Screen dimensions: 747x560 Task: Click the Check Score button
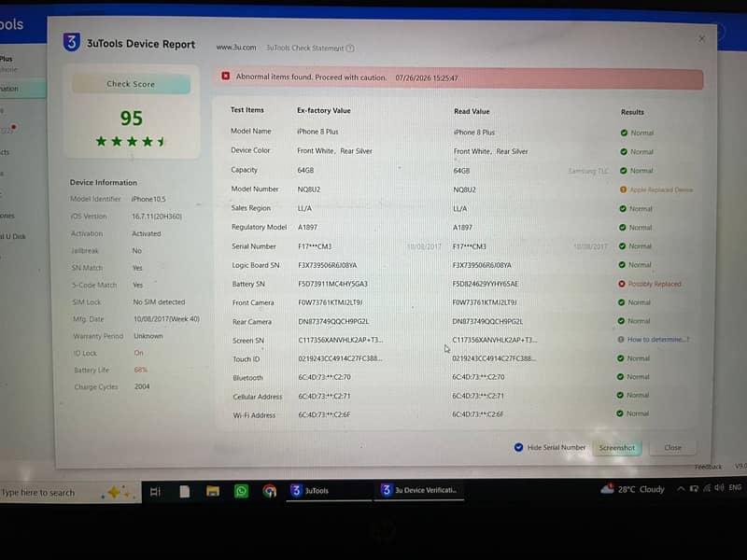(131, 84)
